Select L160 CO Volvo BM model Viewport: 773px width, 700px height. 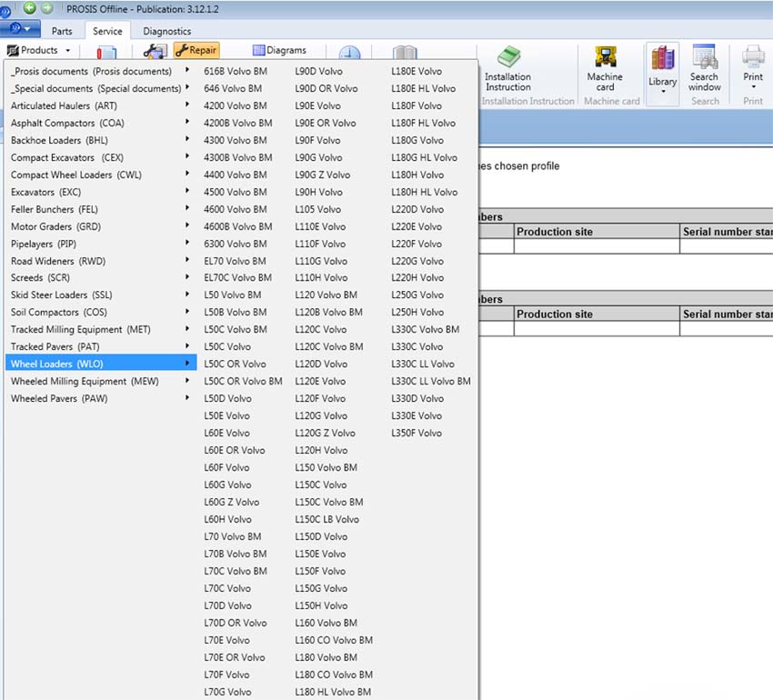click(334, 640)
